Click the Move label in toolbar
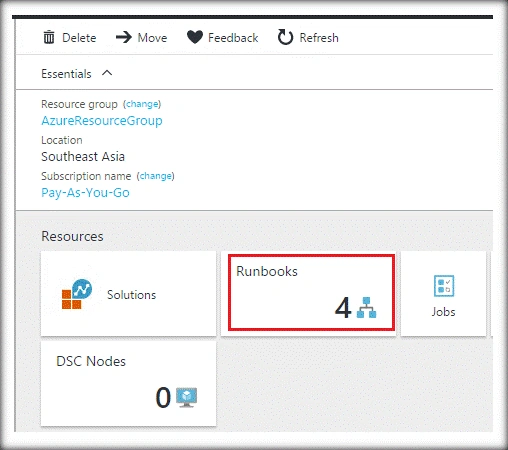Viewport: 508px width, 450px height. tap(152, 38)
